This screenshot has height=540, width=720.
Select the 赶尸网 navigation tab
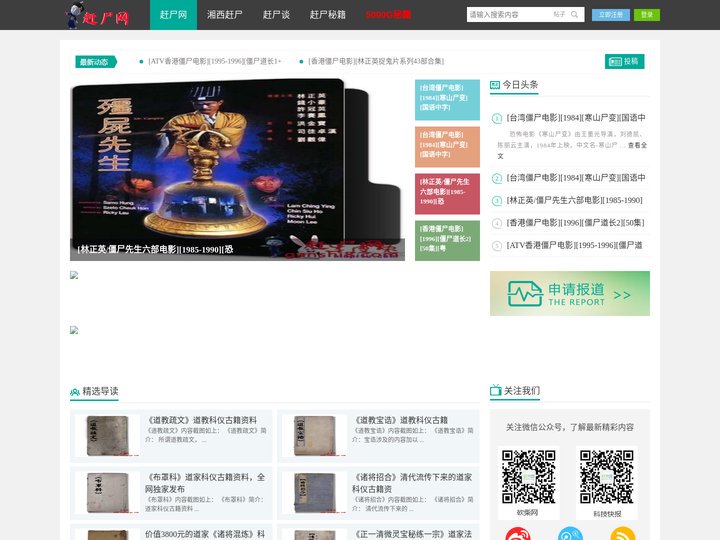[174, 15]
